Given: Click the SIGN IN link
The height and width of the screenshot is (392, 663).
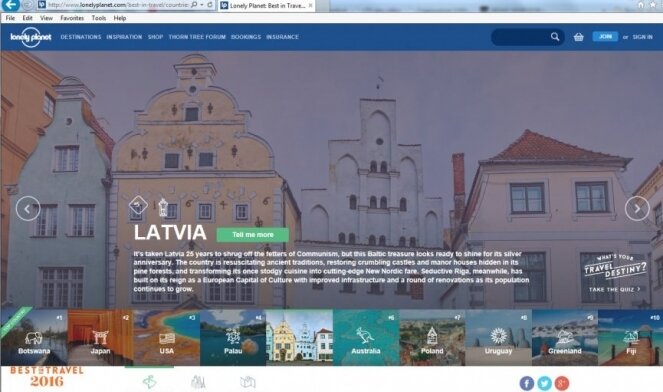Looking at the screenshot, I should pos(642,37).
